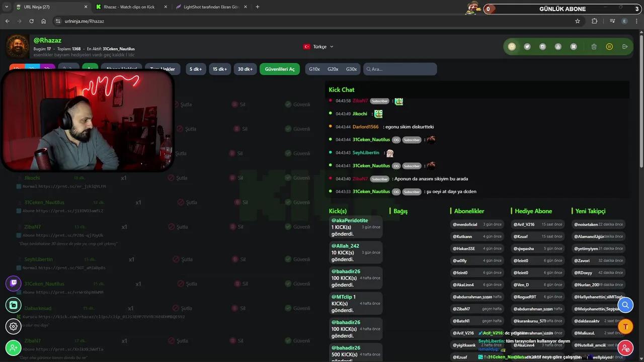Click @merdoficial in Abonelikler list
The height and width of the screenshot is (362, 644).
pyautogui.click(x=477, y=224)
